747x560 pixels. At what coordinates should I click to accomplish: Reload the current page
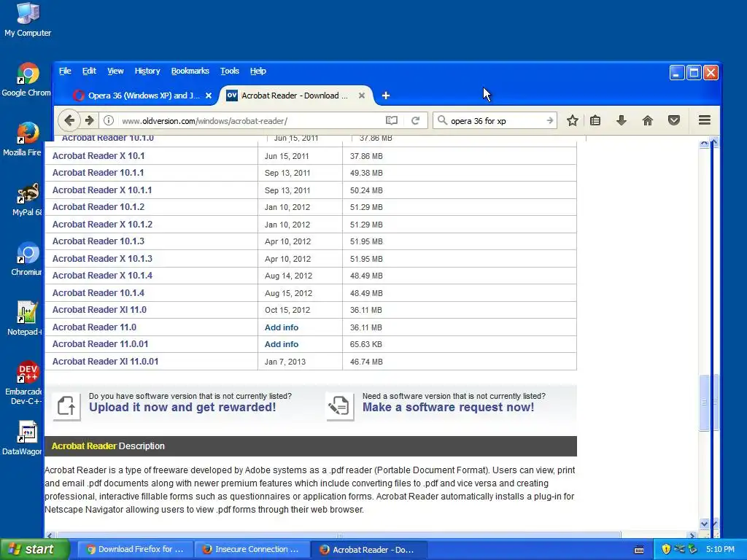(x=415, y=120)
